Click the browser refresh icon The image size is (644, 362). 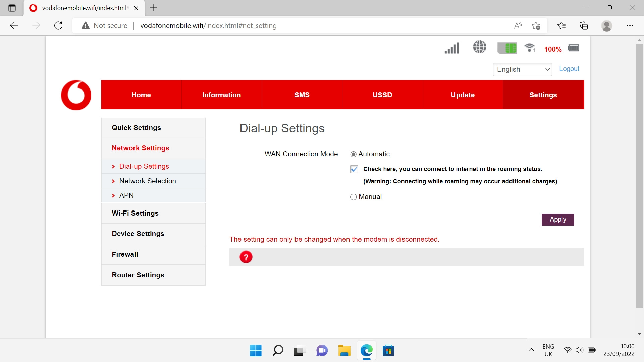tap(58, 26)
